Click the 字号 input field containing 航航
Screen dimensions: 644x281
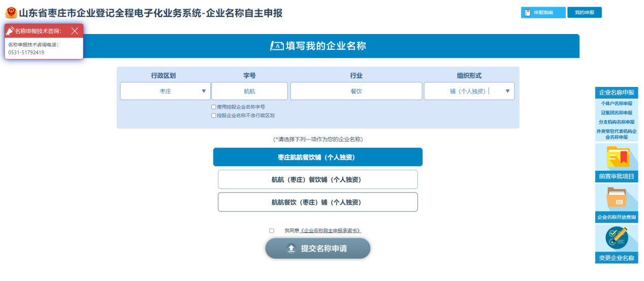249,91
